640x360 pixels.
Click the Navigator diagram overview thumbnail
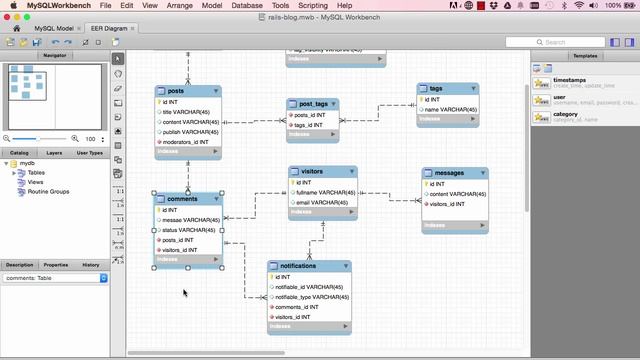tap(55, 97)
